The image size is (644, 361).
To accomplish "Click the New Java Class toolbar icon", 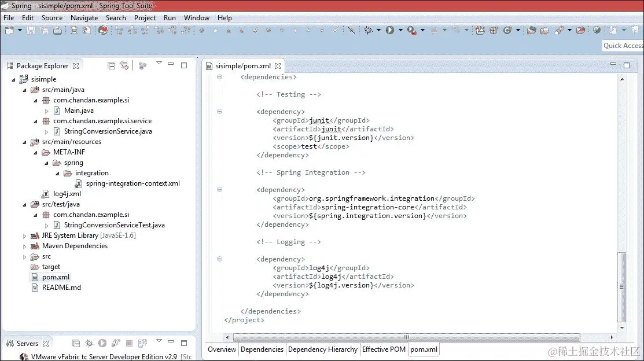I will (507, 31).
